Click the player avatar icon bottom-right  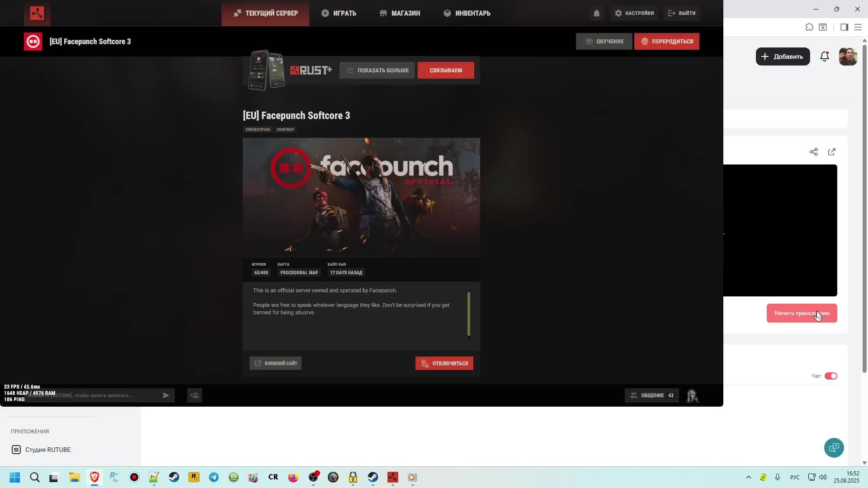coord(692,396)
